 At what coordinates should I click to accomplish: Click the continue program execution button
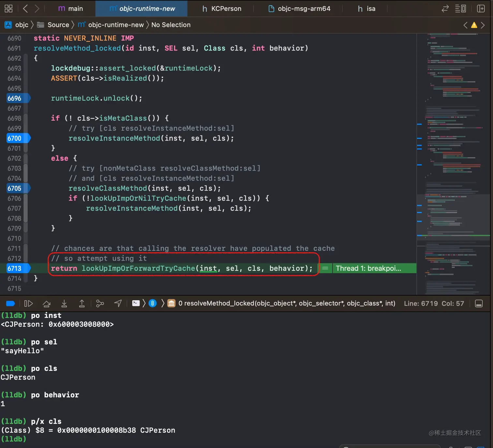(28, 304)
